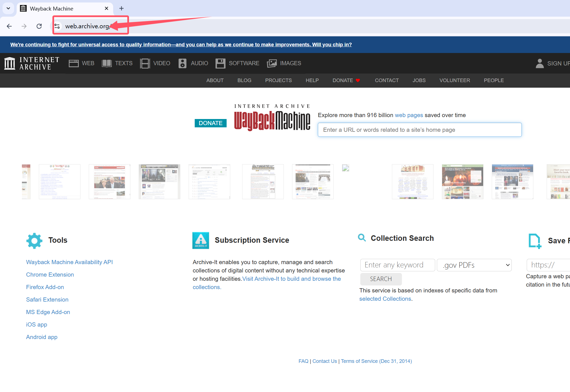Close the Wayback Machine tab
The height and width of the screenshot is (392, 570).
[107, 8]
